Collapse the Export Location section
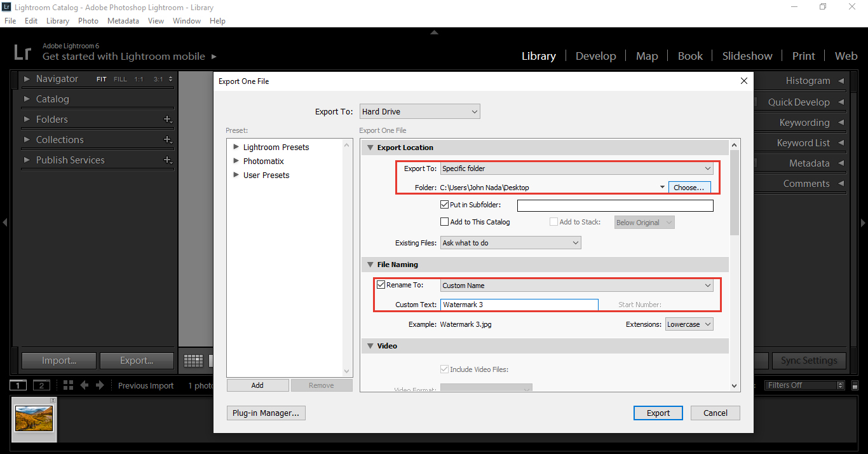This screenshot has height=454, width=868. tap(370, 148)
